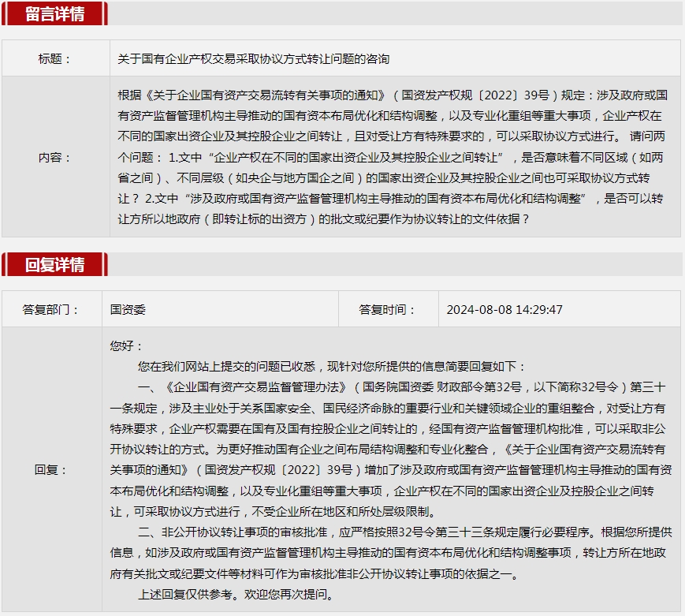Select the 内容 label cell
685x616 pixels.
tap(55, 157)
